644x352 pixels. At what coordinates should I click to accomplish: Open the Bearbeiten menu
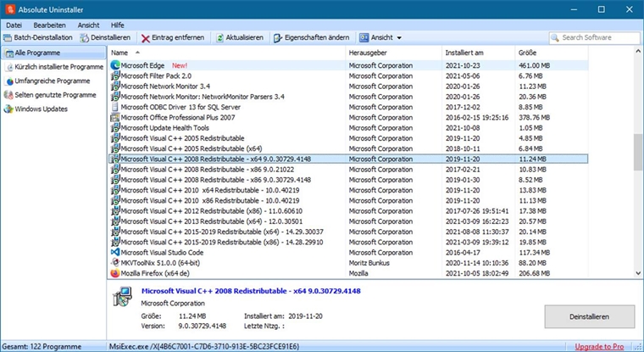50,25
